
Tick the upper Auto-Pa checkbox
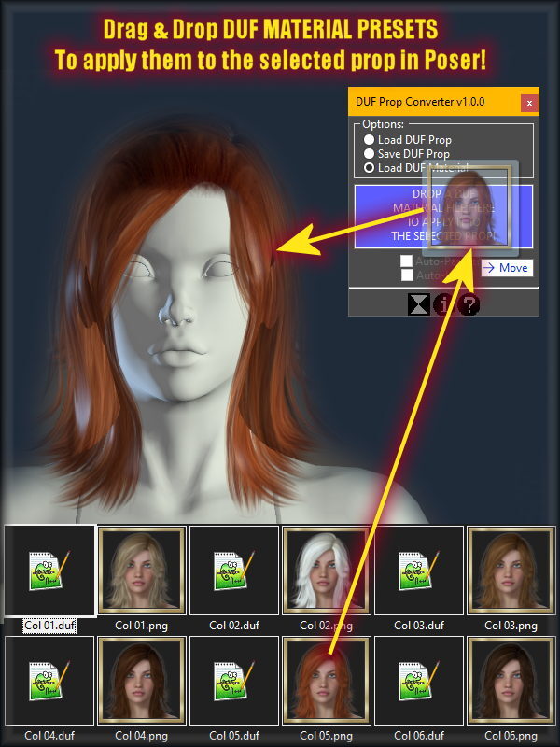(x=407, y=261)
